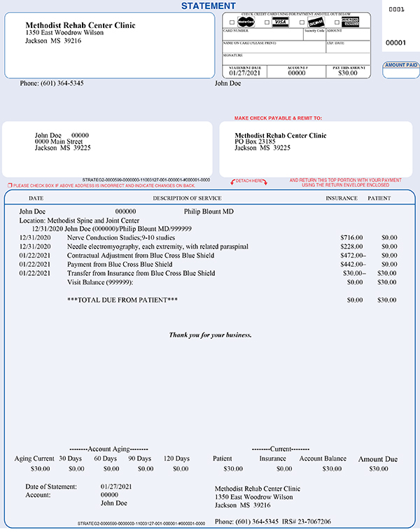Click the Amount Paid box
Viewport: 420px width, 532px height.
[401, 73]
